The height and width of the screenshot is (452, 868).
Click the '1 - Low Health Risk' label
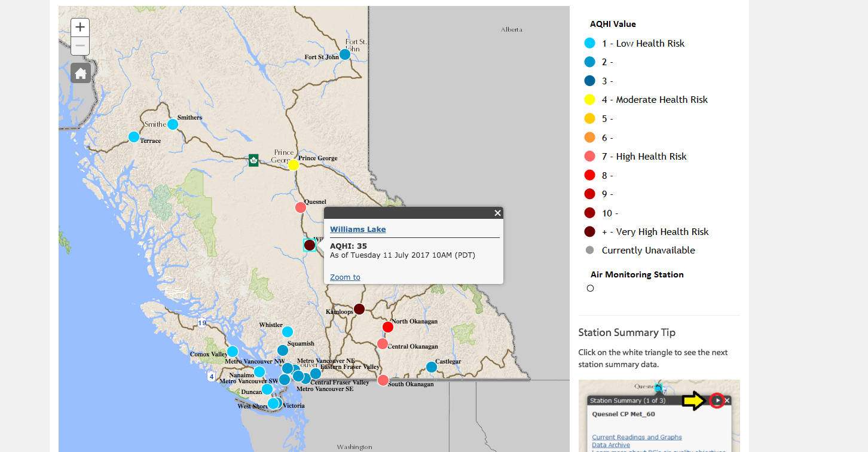coord(643,43)
